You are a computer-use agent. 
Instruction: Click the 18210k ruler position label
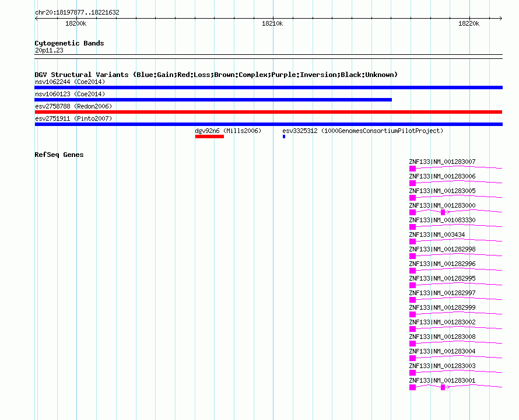[x=272, y=23]
